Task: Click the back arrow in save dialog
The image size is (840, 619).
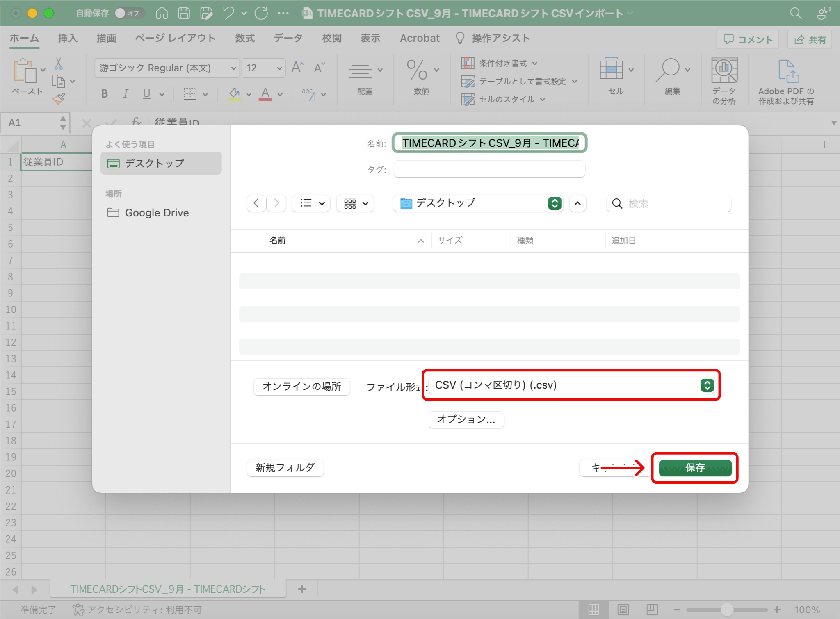Action: click(256, 203)
